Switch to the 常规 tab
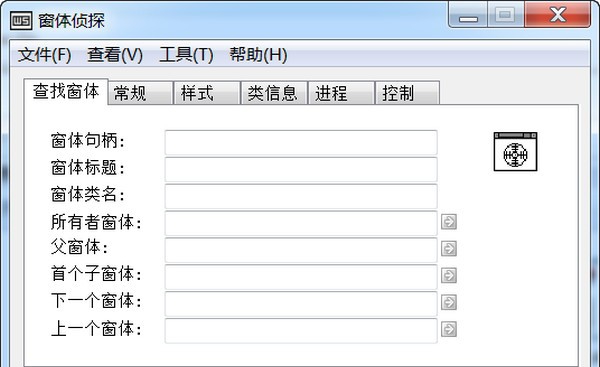Viewport: 600px width, 367px height. click(x=140, y=93)
